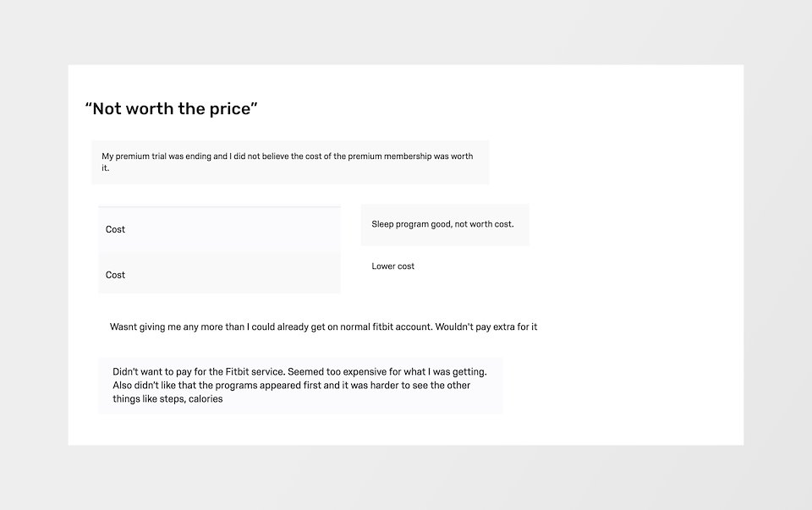Image resolution: width=812 pixels, height=510 pixels.
Task: Click the "Also didn't like that the programs" line
Action: 292,385
